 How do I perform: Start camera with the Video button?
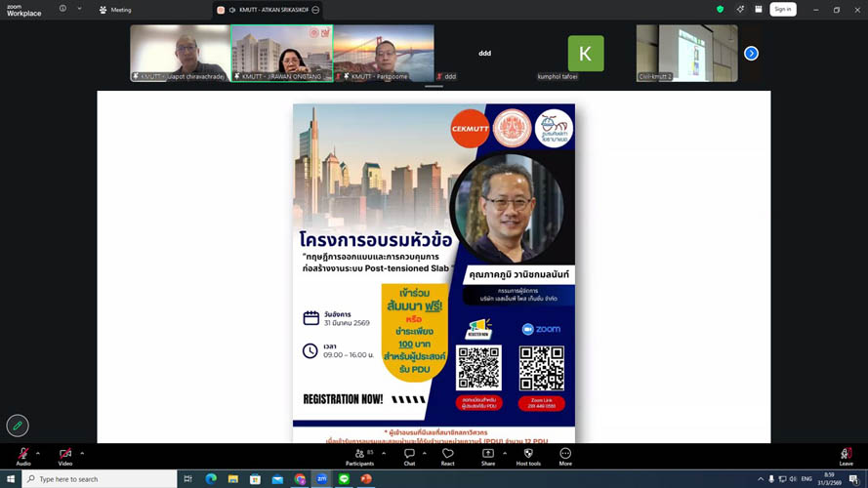(x=65, y=457)
